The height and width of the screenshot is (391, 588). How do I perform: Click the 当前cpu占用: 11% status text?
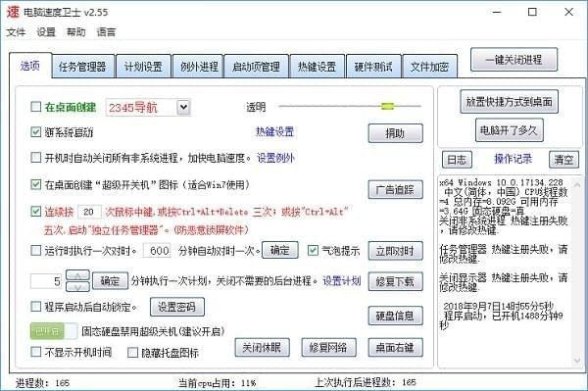[x=217, y=383]
